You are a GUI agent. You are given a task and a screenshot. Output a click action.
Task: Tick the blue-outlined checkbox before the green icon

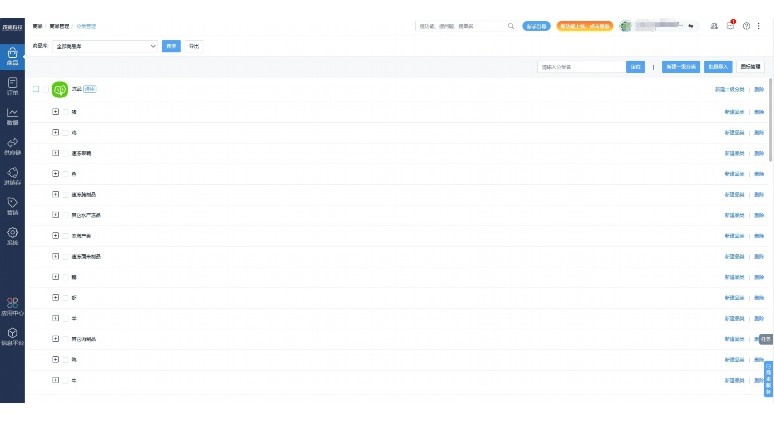[36, 89]
